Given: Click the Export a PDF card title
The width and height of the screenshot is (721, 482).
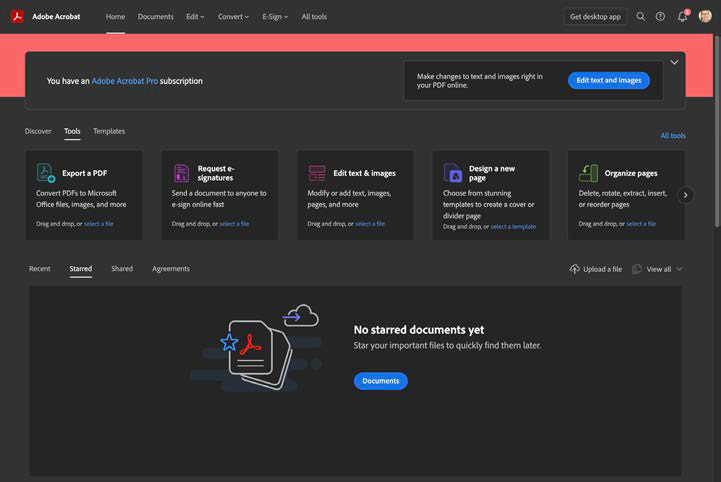Looking at the screenshot, I should click(x=85, y=173).
